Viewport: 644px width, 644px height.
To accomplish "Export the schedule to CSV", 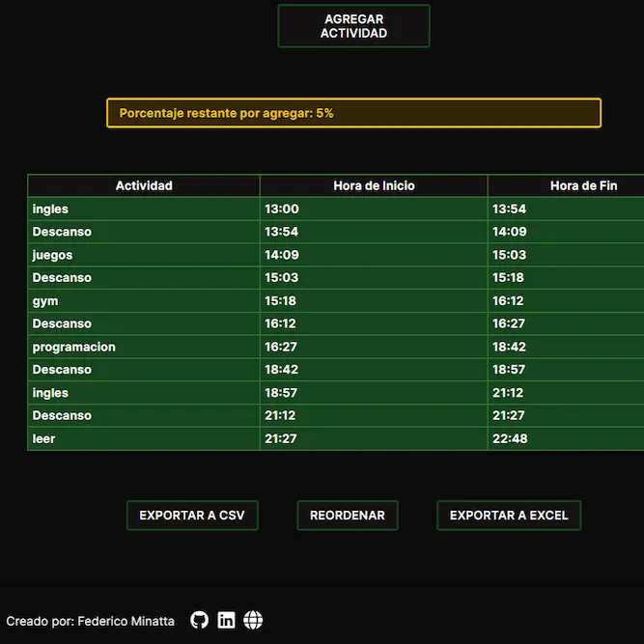I will [192, 515].
